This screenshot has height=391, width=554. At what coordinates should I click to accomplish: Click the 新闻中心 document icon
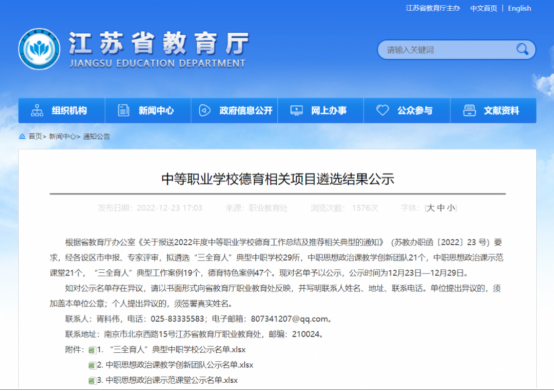point(123,111)
